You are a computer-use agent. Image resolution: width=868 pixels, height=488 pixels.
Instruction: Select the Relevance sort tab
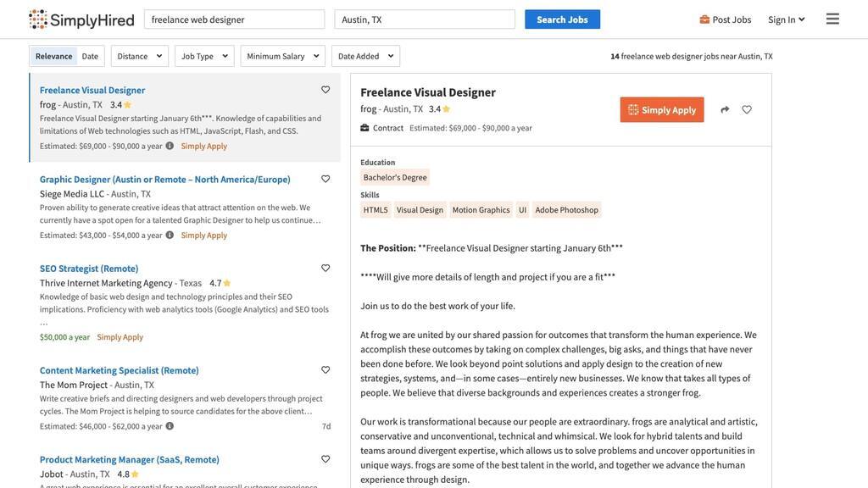tap(53, 56)
